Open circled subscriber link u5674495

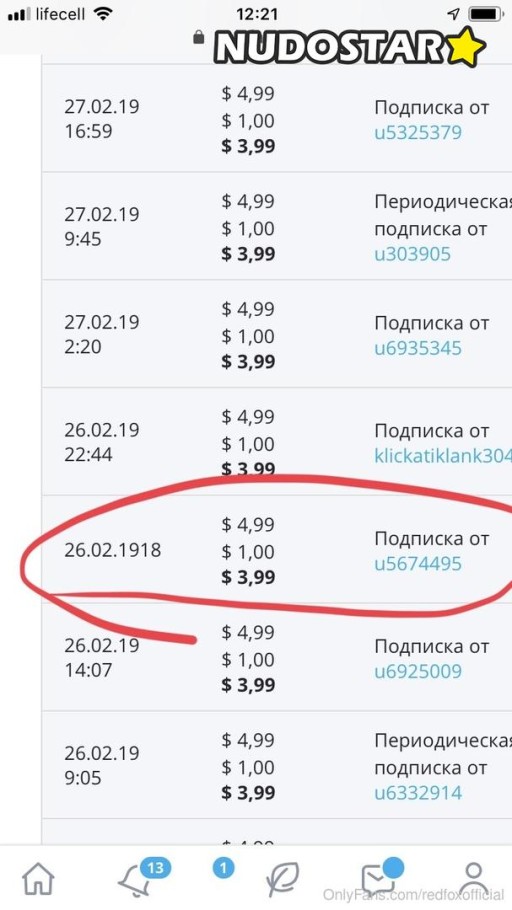coord(418,564)
